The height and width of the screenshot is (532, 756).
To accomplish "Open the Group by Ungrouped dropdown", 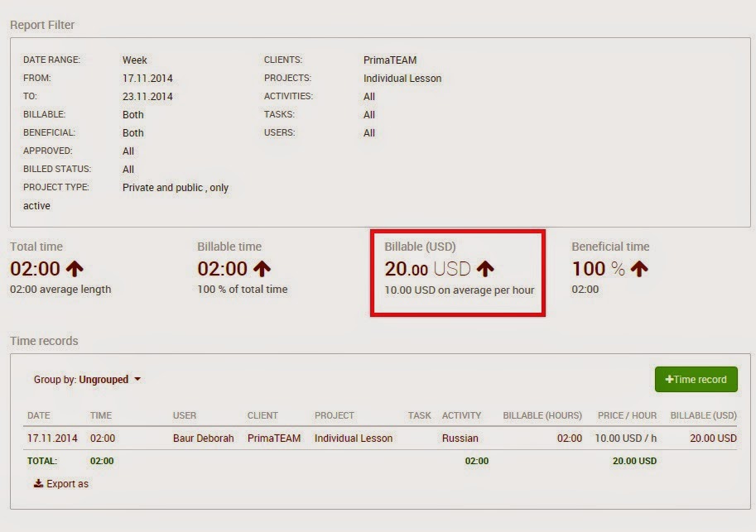I will pyautogui.click(x=87, y=380).
